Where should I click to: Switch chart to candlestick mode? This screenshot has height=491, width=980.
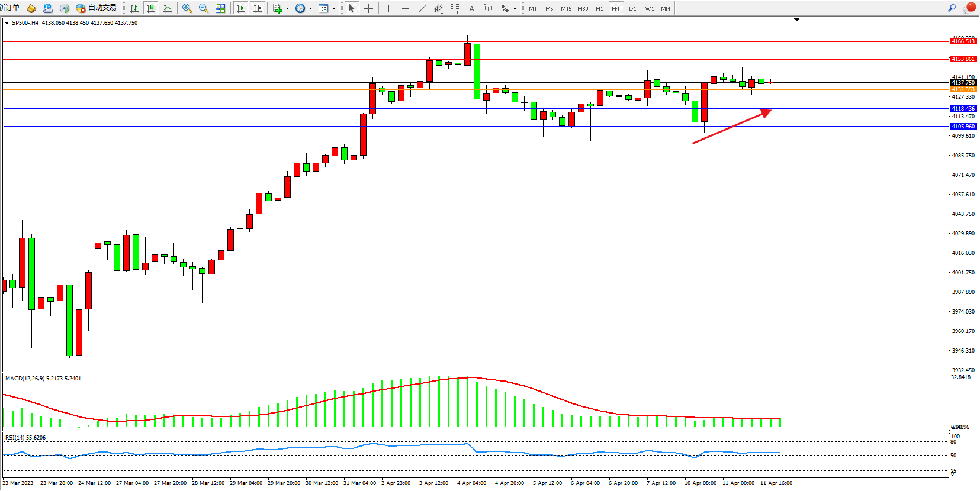(151, 8)
